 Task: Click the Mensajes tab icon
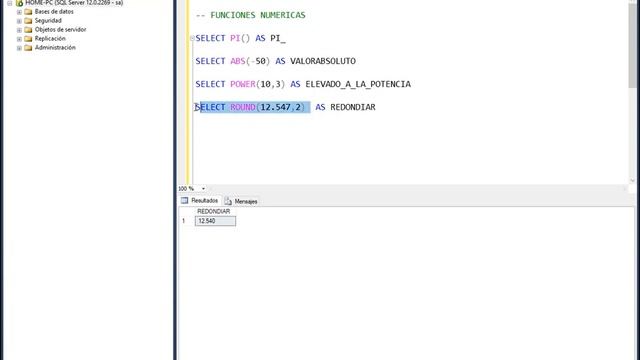coord(228,201)
